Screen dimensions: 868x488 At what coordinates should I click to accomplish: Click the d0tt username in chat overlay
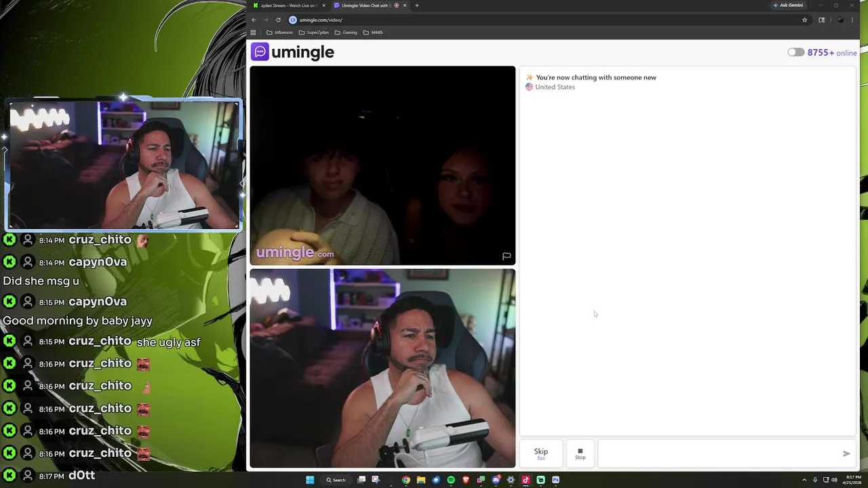(81, 476)
